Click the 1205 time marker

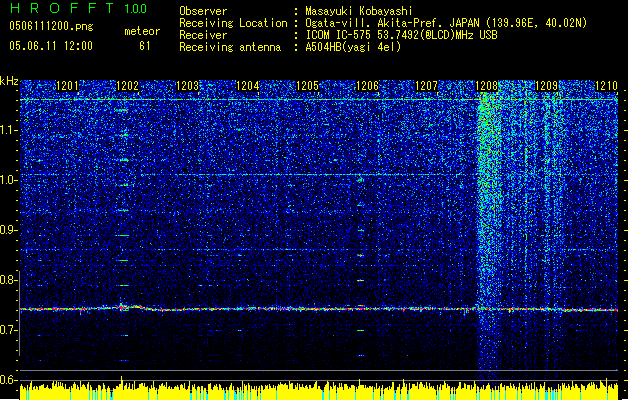point(307,86)
